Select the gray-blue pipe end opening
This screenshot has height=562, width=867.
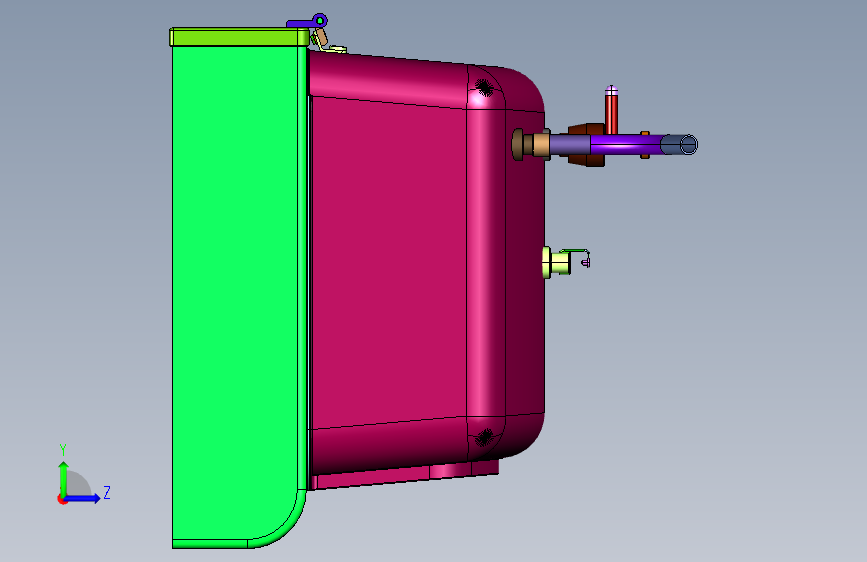(x=688, y=145)
